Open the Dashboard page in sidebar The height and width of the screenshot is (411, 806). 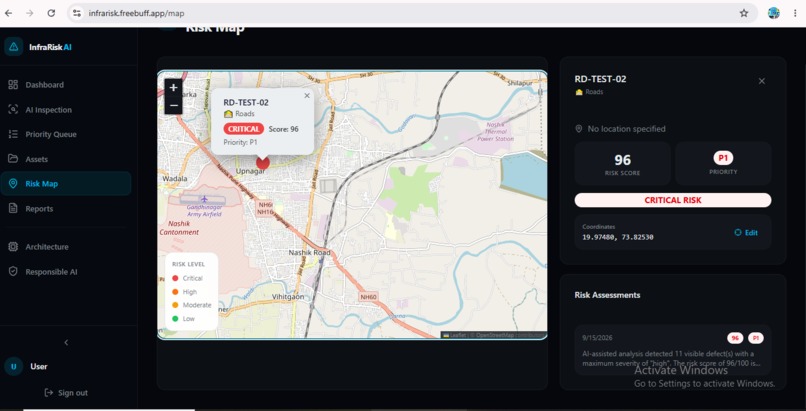[x=66, y=85]
